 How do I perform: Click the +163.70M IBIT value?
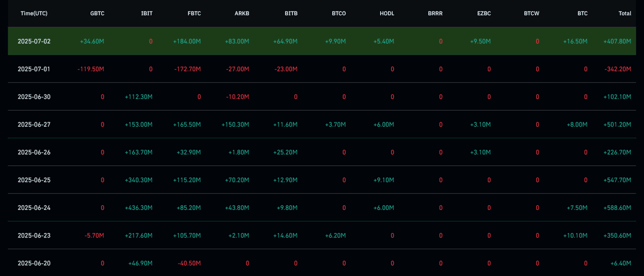[138, 152]
